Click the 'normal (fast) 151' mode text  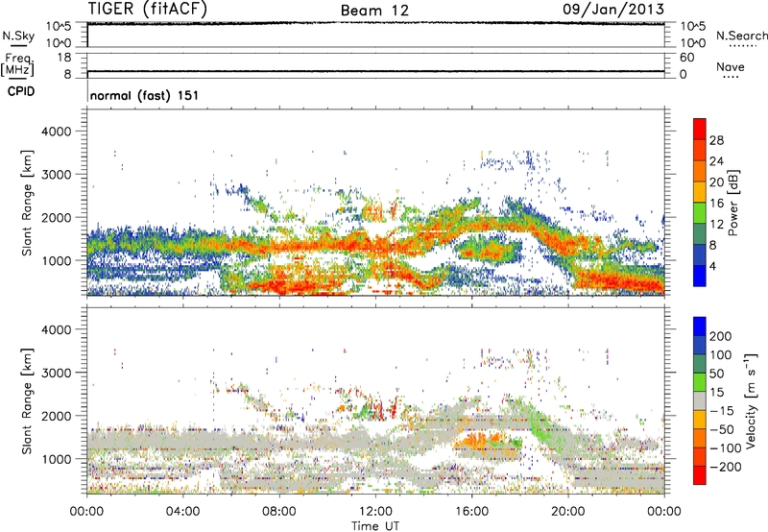(145, 95)
